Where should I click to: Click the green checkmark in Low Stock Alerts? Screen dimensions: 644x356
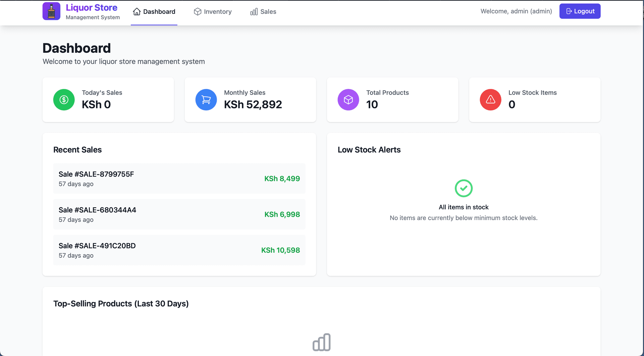[x=464, y=188]
